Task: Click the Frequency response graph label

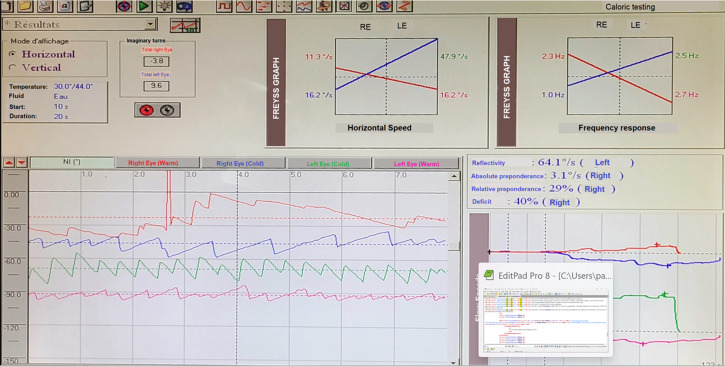Action: [x=617, y=128]
